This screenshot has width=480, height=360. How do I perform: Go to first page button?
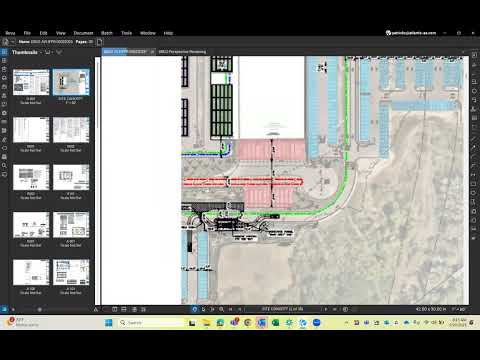coord(230,309)
